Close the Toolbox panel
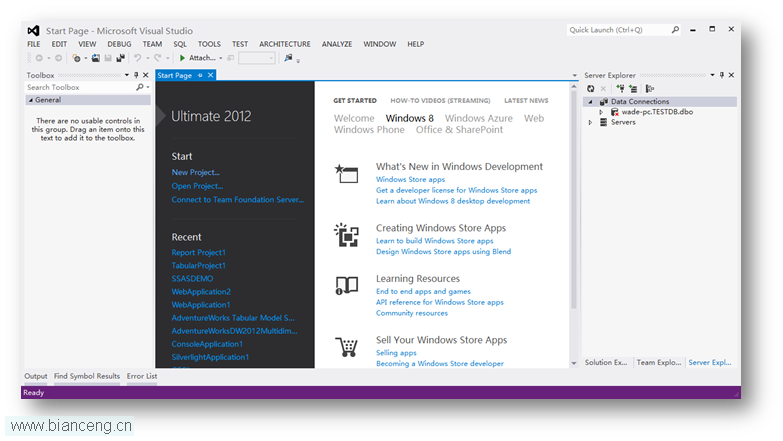This screenshot has width=783, height=441. [x=146, y=75]
